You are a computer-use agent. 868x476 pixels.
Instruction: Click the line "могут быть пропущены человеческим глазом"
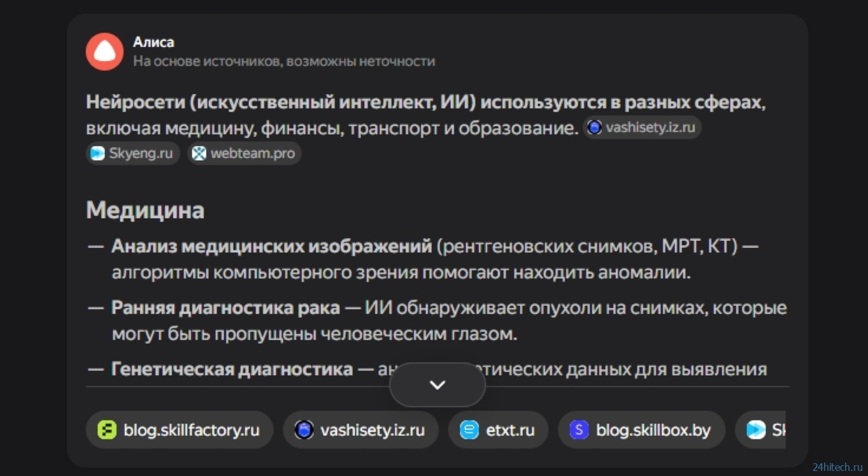click(314, 334)
